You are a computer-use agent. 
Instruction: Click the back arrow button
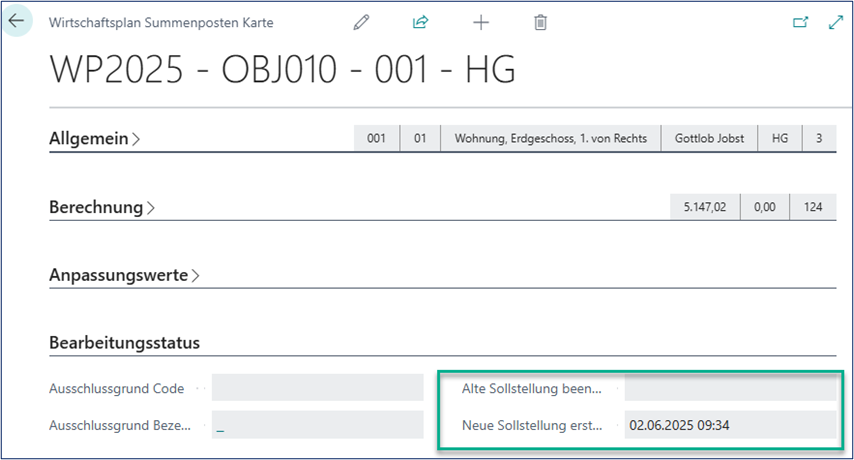coord(17,21)
